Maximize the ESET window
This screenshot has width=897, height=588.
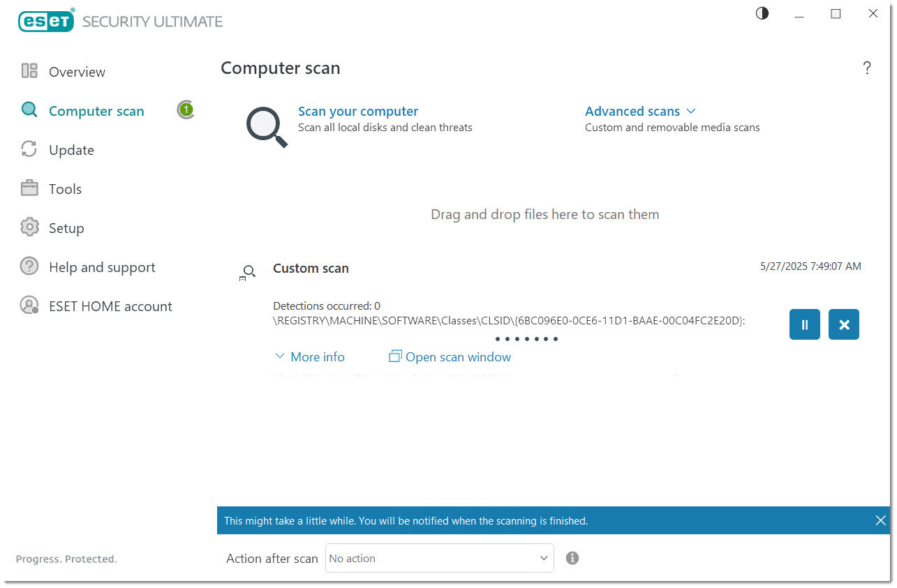click(836, 14)
